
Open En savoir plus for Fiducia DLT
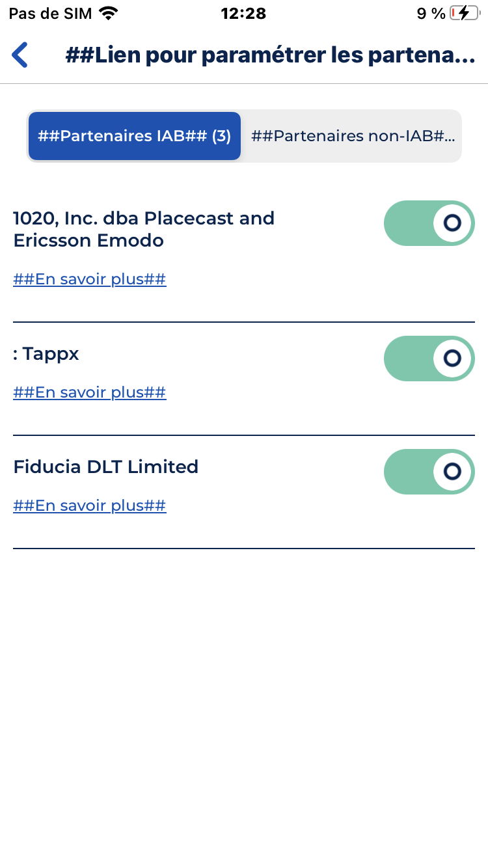click(x=90, y=506)
